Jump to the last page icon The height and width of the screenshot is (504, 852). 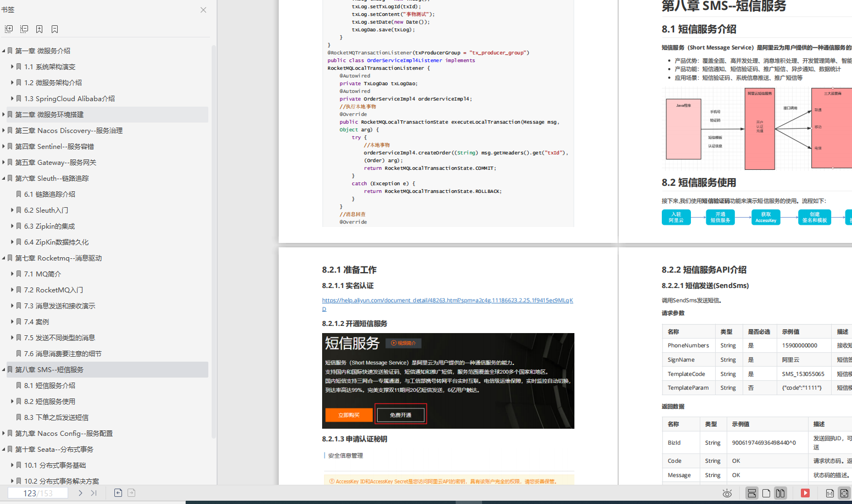(x=93, y=493)
